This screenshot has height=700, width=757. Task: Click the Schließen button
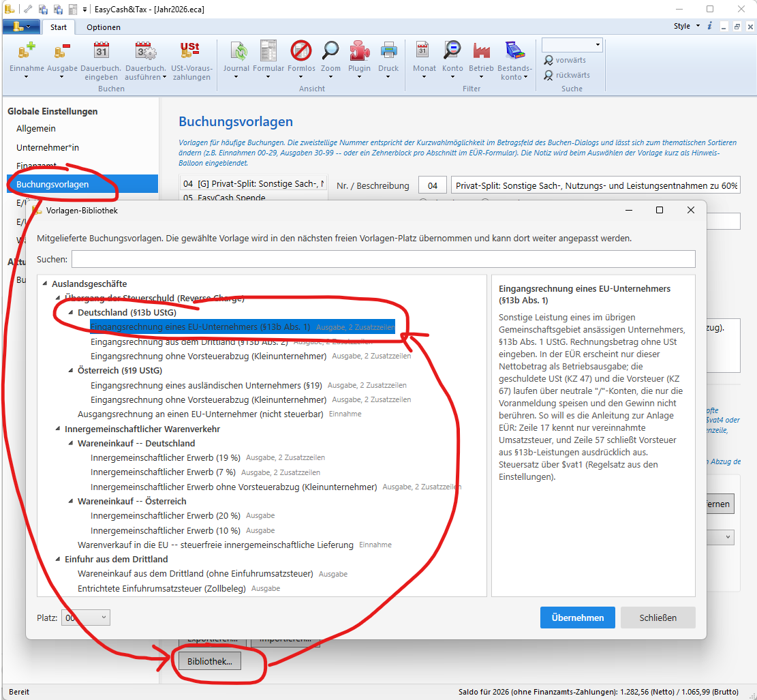click(658, 618)
